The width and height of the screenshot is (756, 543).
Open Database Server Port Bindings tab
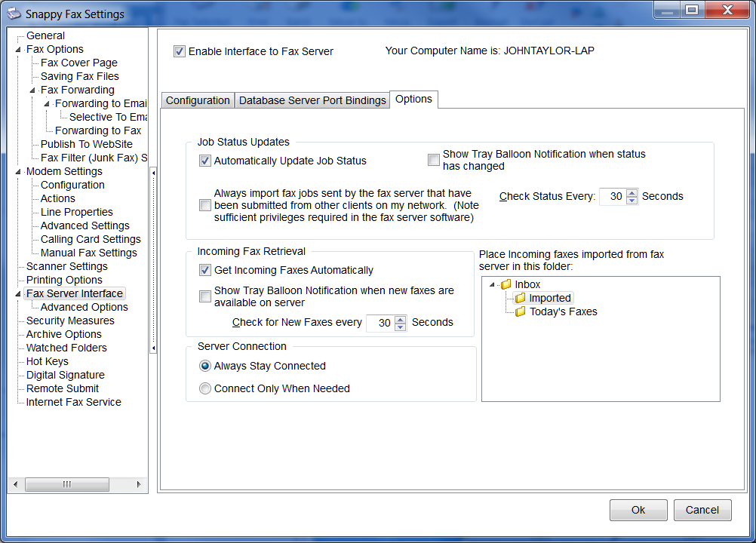click(x=312, y=100)
